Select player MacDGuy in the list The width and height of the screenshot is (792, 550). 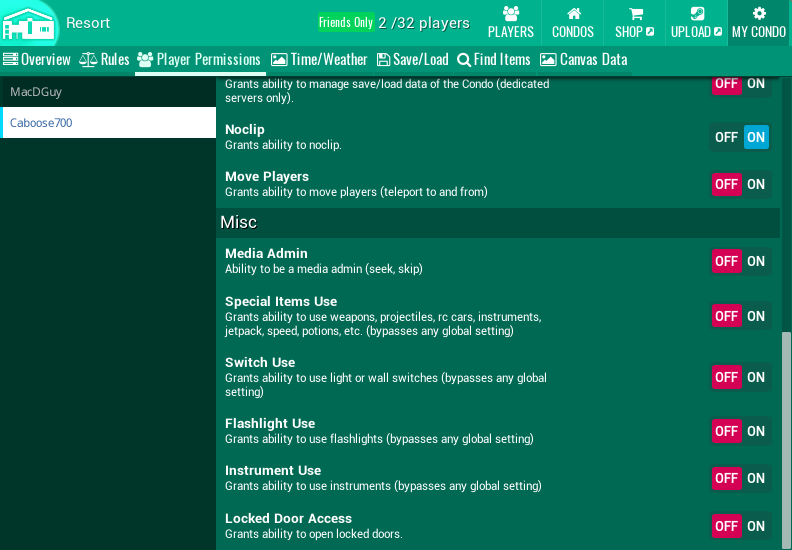point(108,92)
